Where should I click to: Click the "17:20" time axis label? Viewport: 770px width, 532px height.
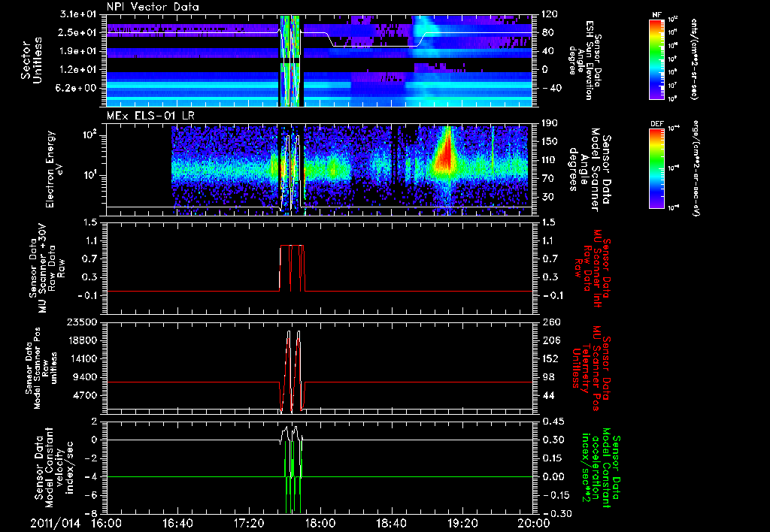click(250, 523)
